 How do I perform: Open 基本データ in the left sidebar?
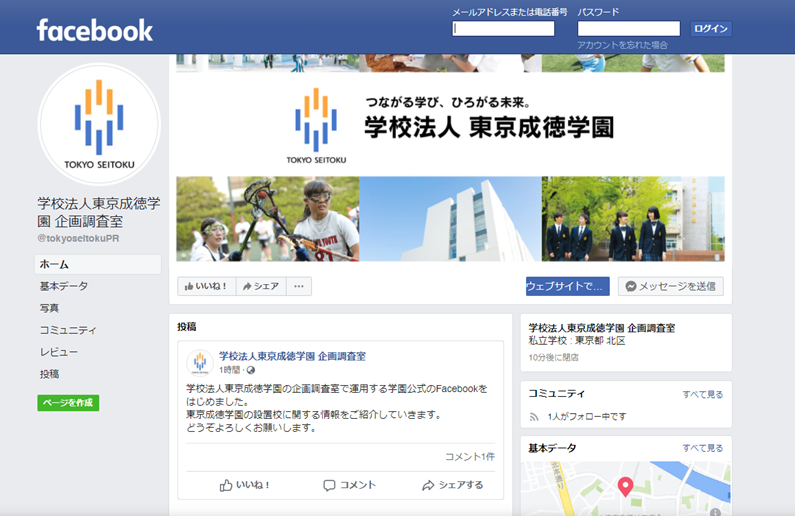[x=64, y=286]
